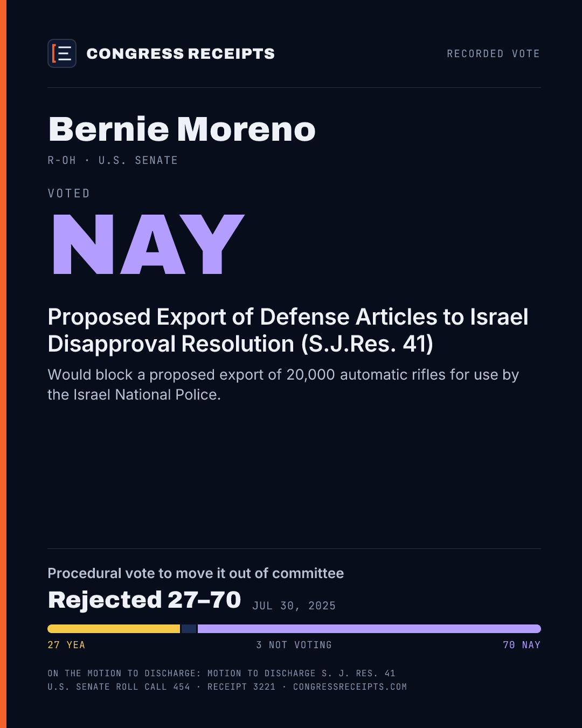Click the 20,000 automatic rifles description text
Screen dimensions: 582x728
(x=283, y=384)
